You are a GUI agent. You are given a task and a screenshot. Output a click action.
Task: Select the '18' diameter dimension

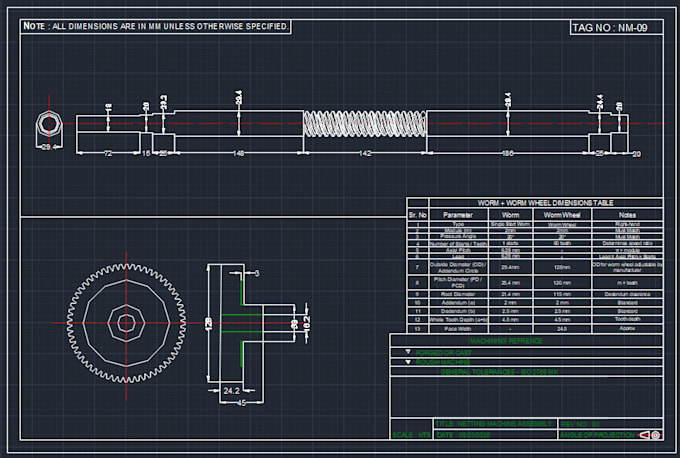tap(108, 107)
